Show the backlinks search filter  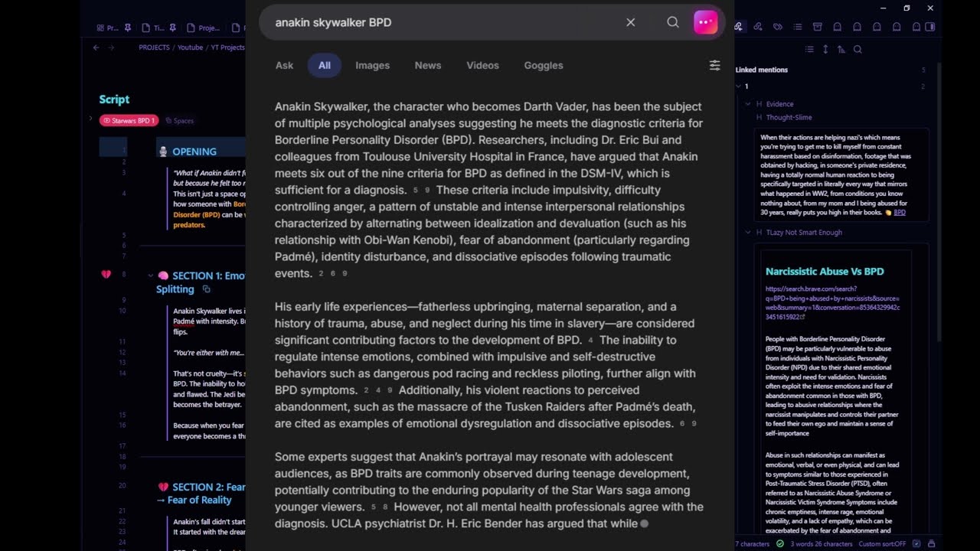[857, 49]
